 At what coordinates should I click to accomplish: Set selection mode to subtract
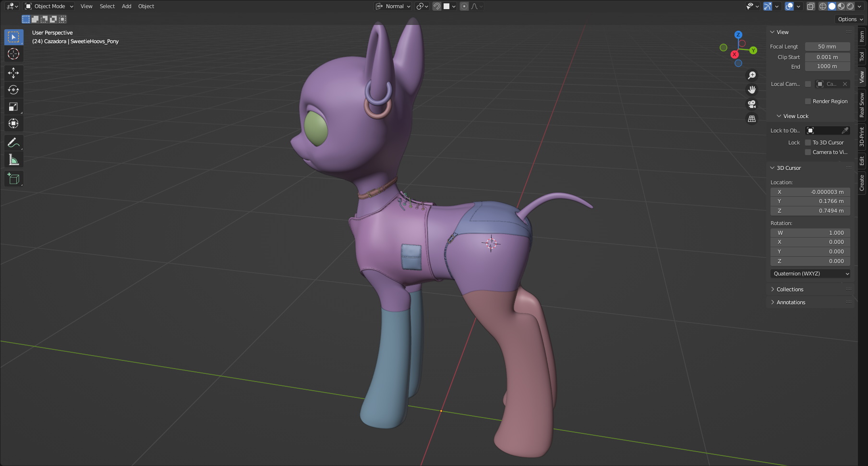pos(44,19)
